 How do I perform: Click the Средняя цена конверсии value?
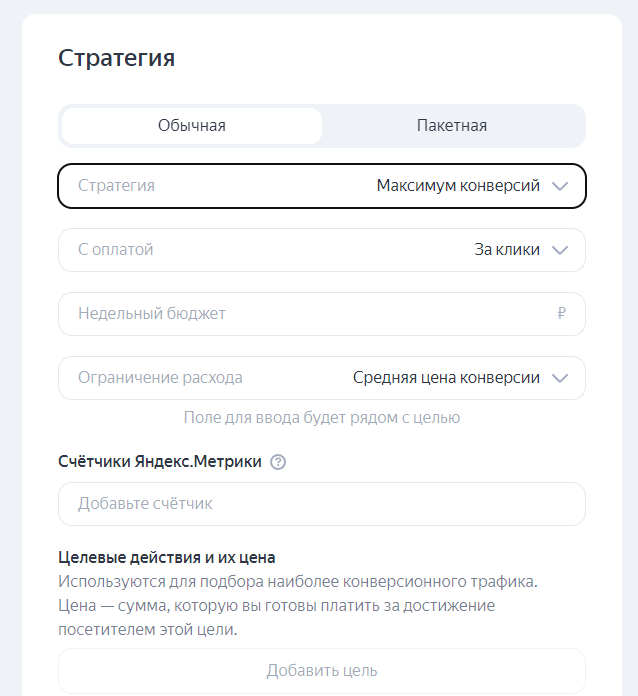pyautogui.click(x=446, y=378)
